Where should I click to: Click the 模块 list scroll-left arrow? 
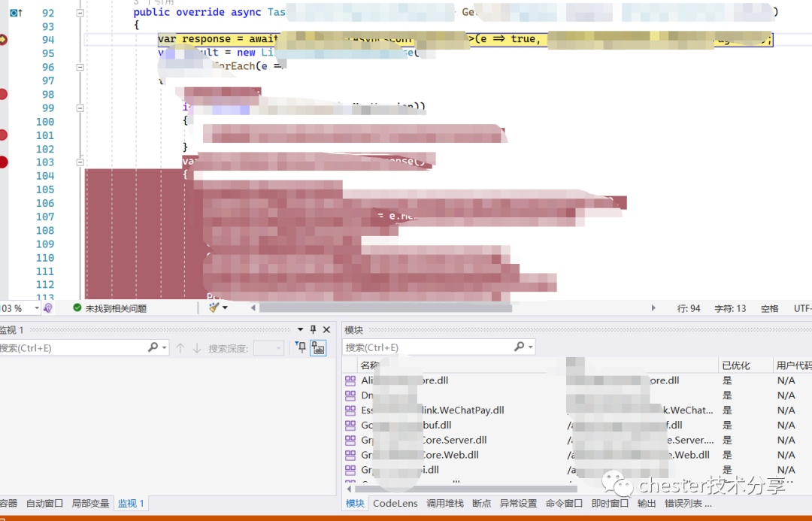click(x=349, y=489)
